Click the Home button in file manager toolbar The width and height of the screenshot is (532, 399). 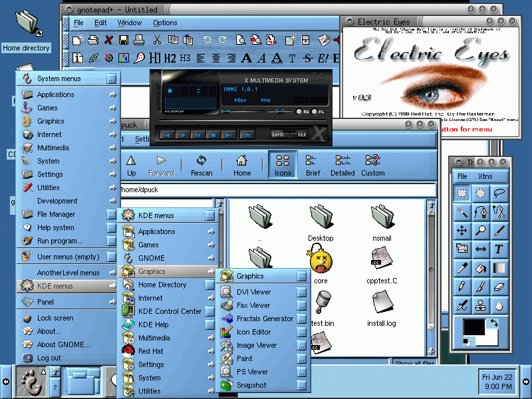click(242, 165)
